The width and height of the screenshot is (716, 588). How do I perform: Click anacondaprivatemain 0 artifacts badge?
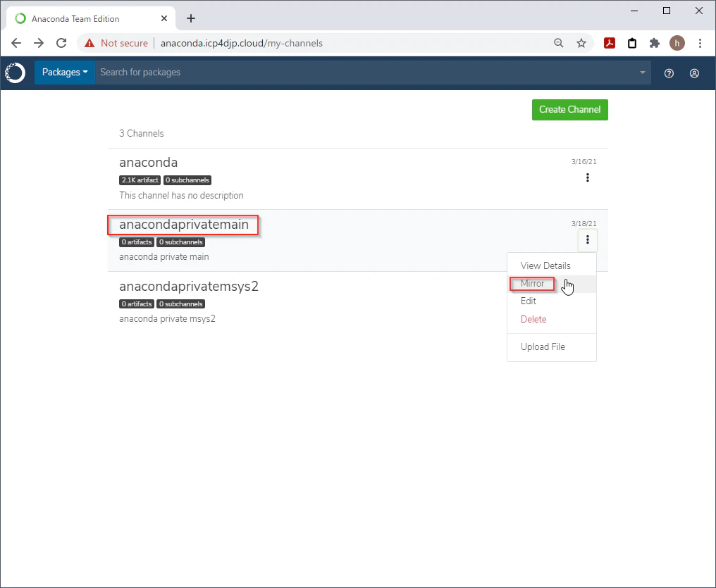[x=137, y=242]
